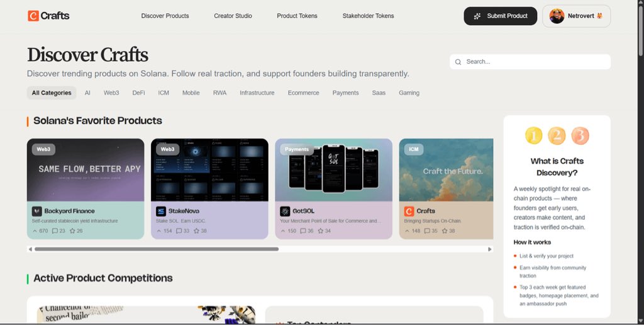Click the gold number 1 medal
Image resolution: width=644 pixels, height=325 pixels.
point(533,136)
